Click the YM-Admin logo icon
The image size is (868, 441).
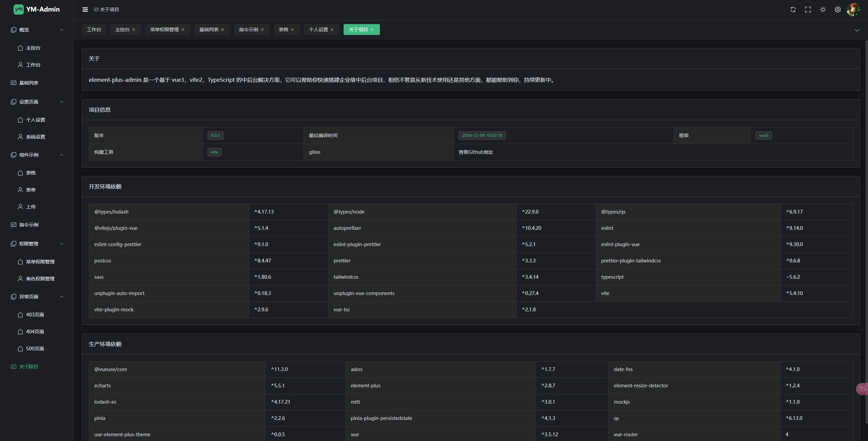coord(18,10)
